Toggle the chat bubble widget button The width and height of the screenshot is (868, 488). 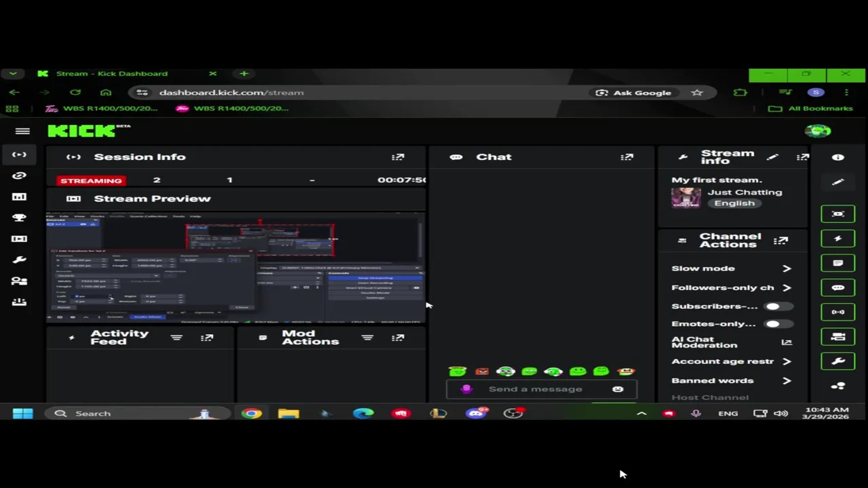pos(838,287)
